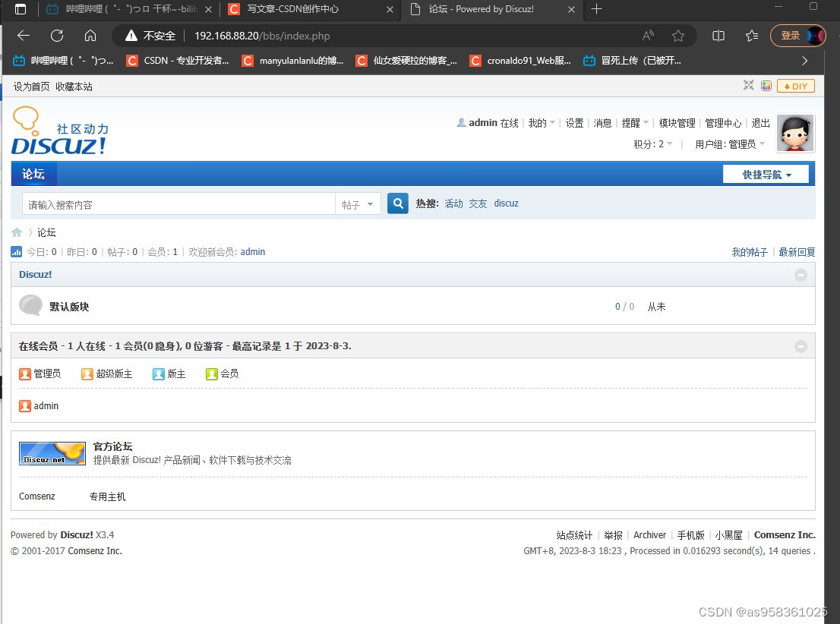Click the color style switch icon

766,86
